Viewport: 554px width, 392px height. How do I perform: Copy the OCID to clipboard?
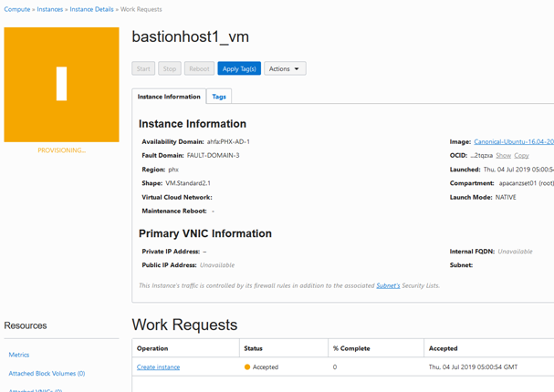[521, 156]
